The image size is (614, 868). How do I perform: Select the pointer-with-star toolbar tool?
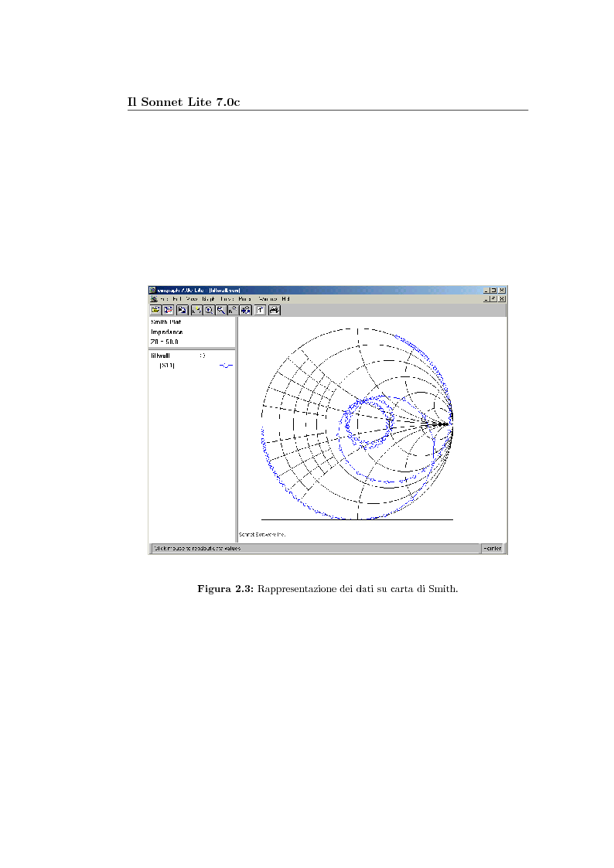(x=196, y=310)
